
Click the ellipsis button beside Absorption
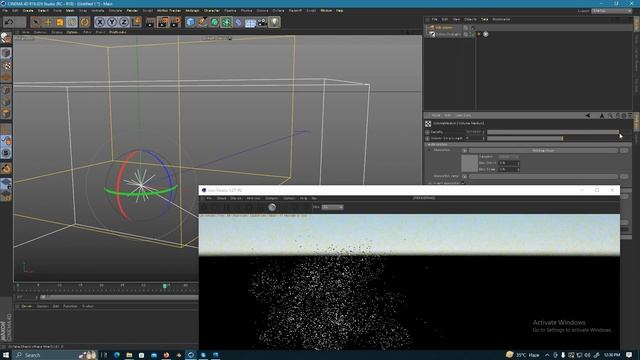(624, 151)
